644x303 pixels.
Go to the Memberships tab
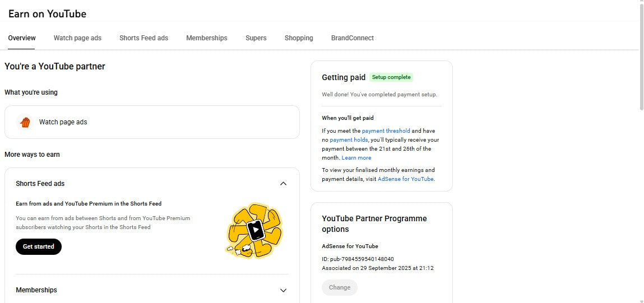coord(207,38)
